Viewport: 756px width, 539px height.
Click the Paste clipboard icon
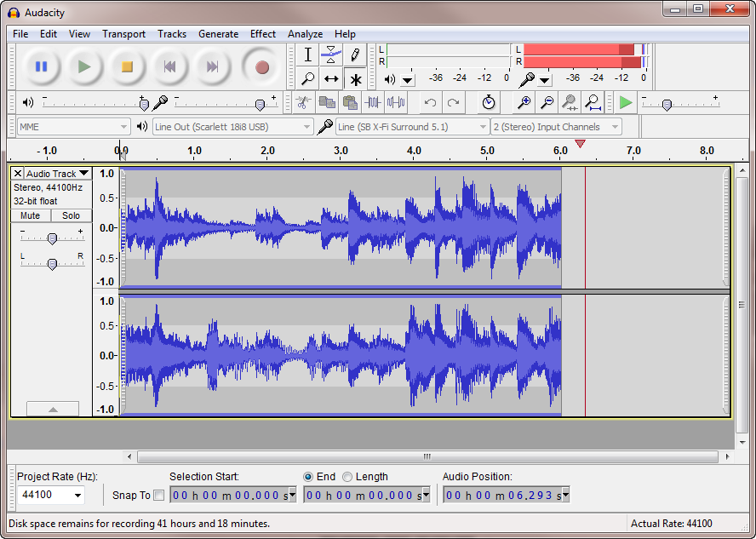coord(350,102)
